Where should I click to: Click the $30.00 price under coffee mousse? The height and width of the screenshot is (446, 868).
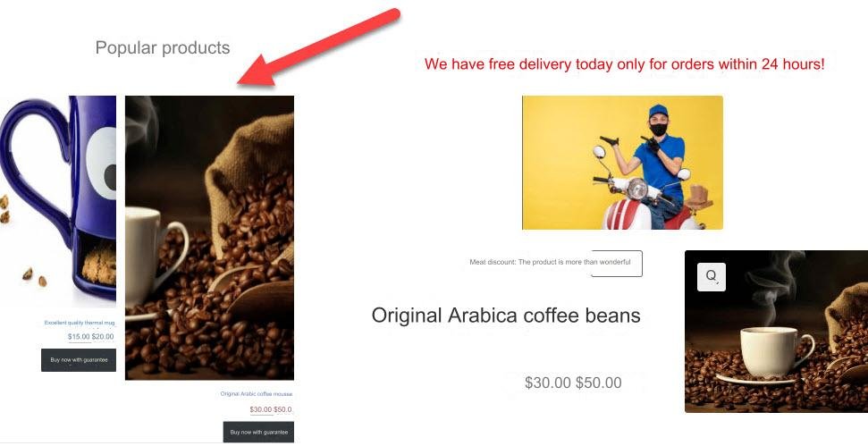pos(260,409)
